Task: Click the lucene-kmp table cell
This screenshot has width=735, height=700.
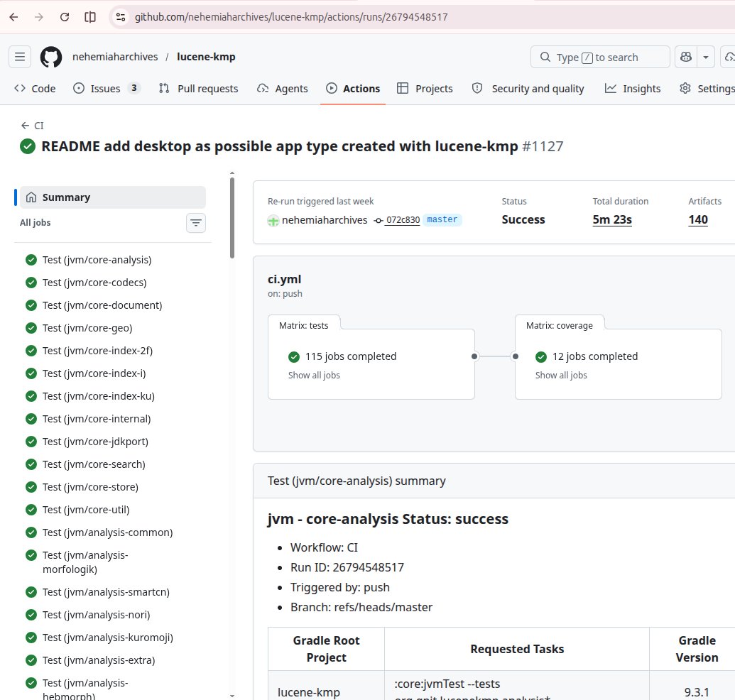Action: coord(326,686)
